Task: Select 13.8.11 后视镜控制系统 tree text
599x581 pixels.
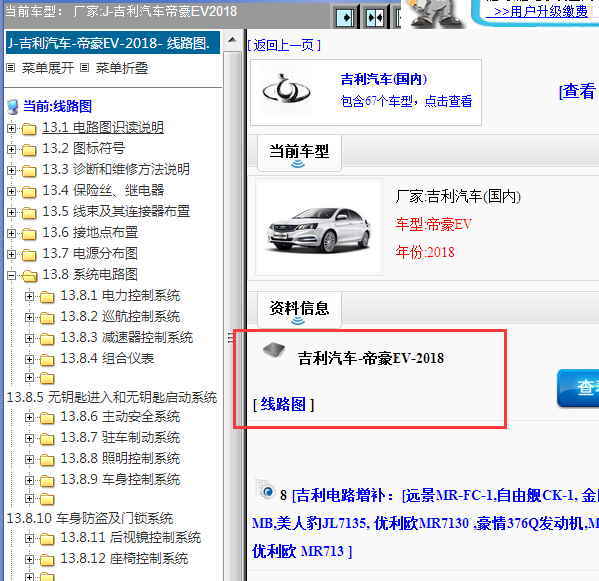Action: click(131, 537)
